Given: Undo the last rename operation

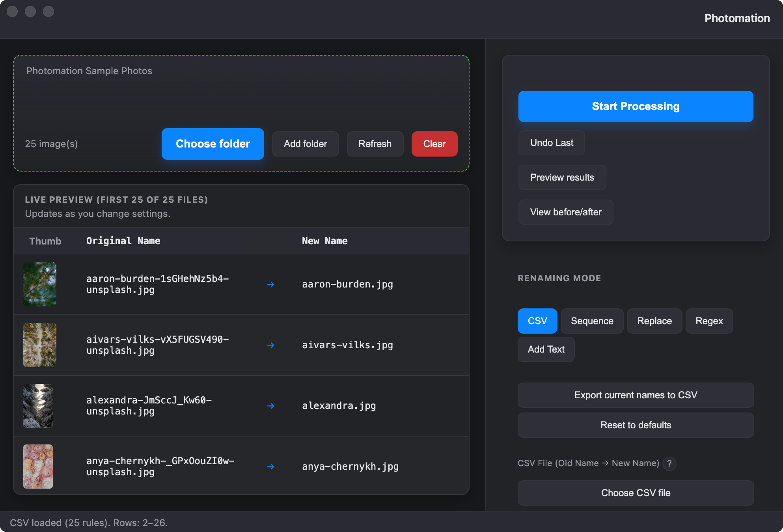Looking at the screenshot, I should pos(551,142).
